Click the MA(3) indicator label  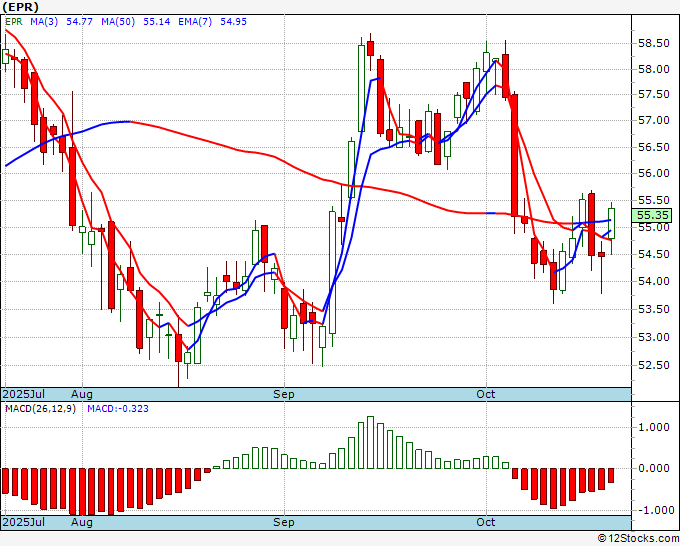(x=44, y=21)
